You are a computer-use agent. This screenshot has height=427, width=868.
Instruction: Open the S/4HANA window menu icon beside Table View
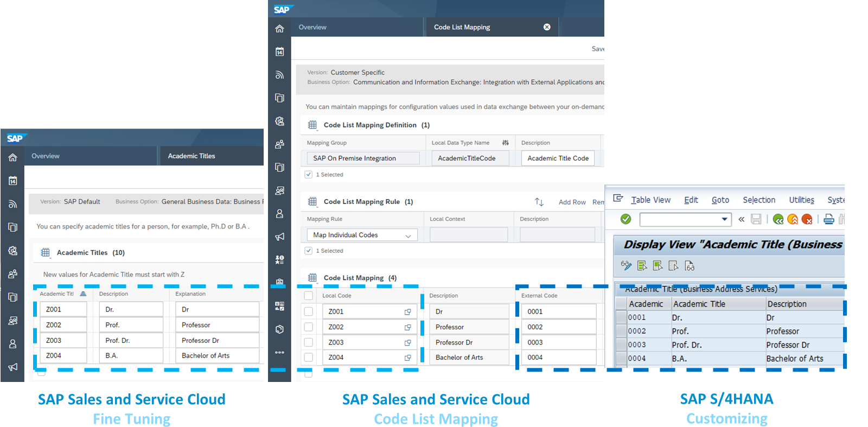coord(618,199)
